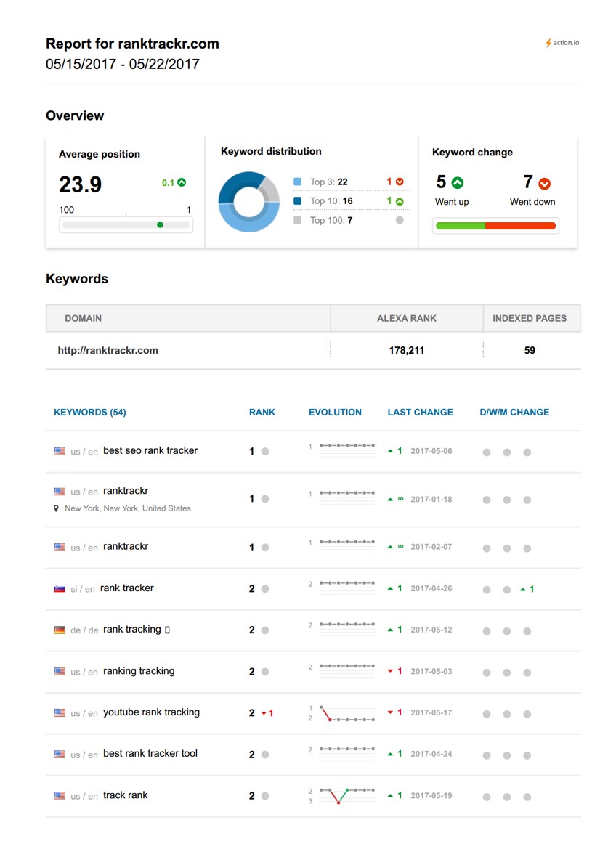616x841 pixels.
Task: Click the evolution sparkline for track rank
Action: 346,796
